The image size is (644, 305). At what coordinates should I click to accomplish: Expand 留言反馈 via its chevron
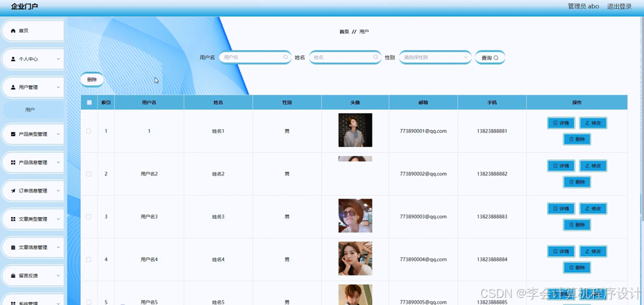tap(58, 276)
